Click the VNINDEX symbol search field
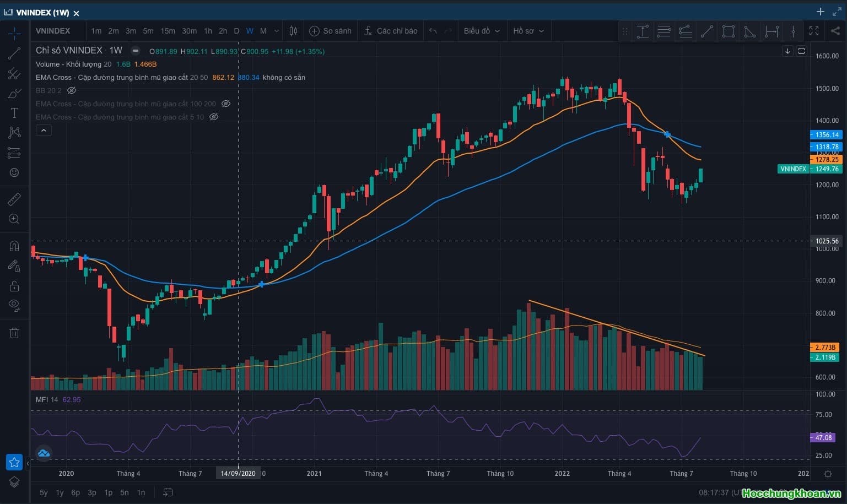The height and width of the screenshot is (504, 847). coord(53,31)
